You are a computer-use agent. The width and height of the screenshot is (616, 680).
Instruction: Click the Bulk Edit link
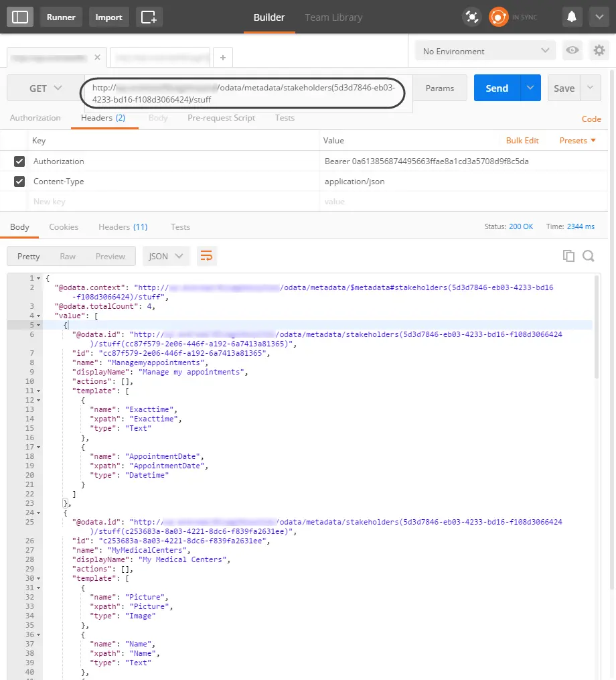point(522,141)
